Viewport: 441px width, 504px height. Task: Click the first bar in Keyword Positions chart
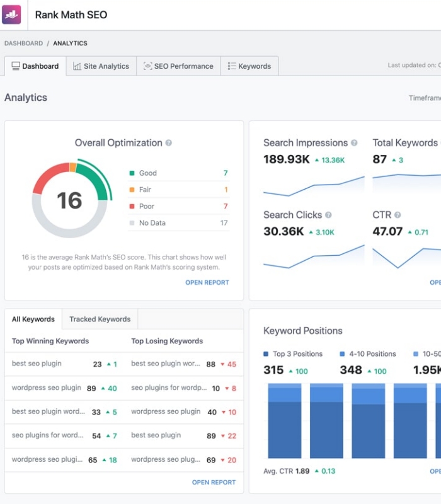point(285,421)
